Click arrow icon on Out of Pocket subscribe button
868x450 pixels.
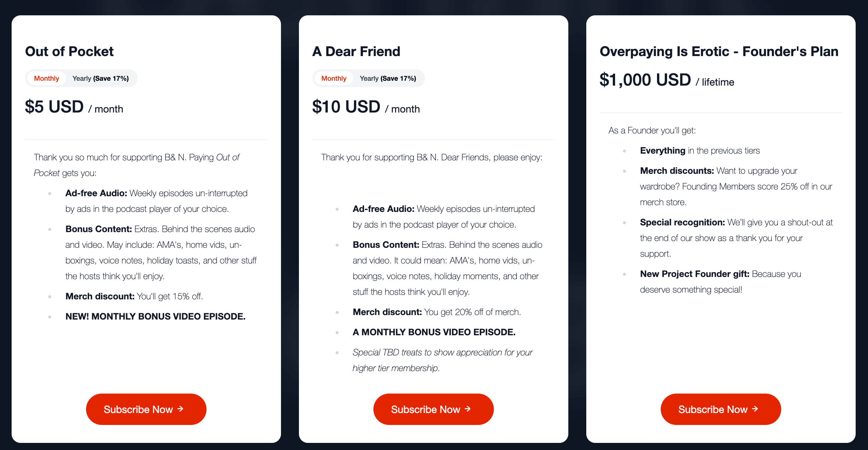coord(180,409)
